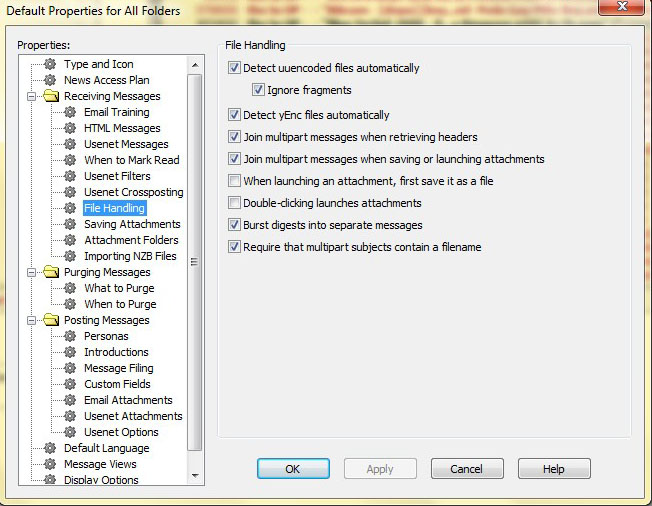
Task: Uncheck Burst digests into separate messages
Action: point(234,225)
